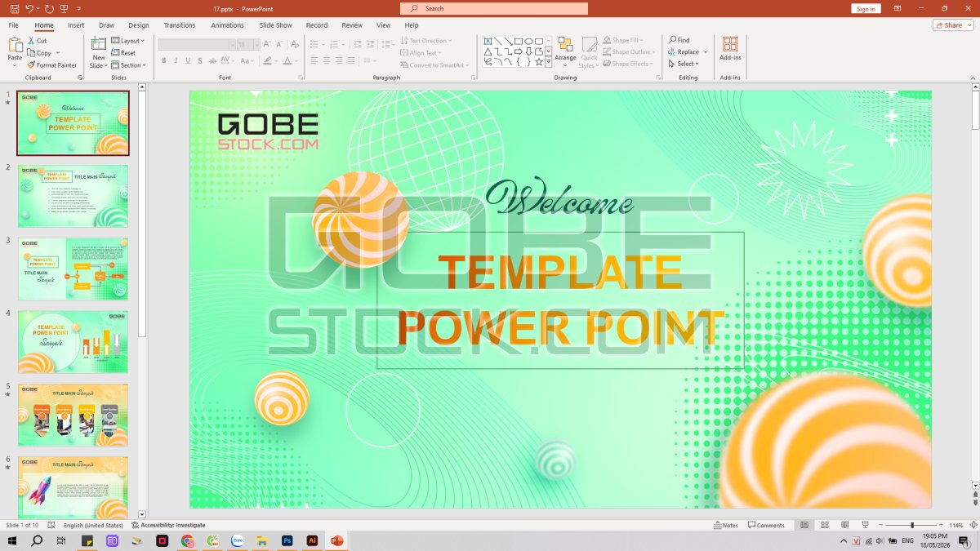Toggle Normal view in status bar
Screen dimensions: 980x551
coord(804,525)
